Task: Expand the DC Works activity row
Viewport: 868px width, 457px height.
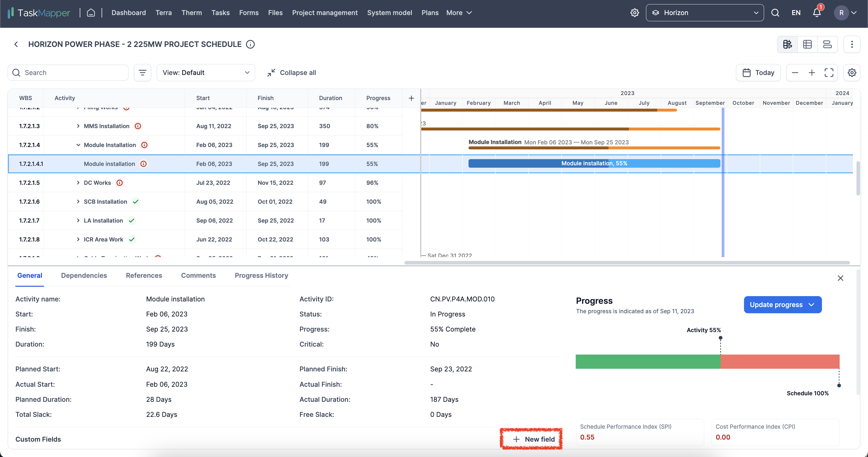Action: point(78,182)
